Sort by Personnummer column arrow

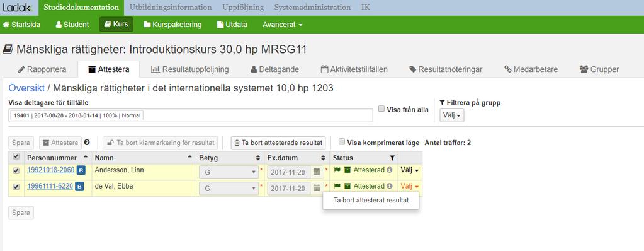point(86,157)
